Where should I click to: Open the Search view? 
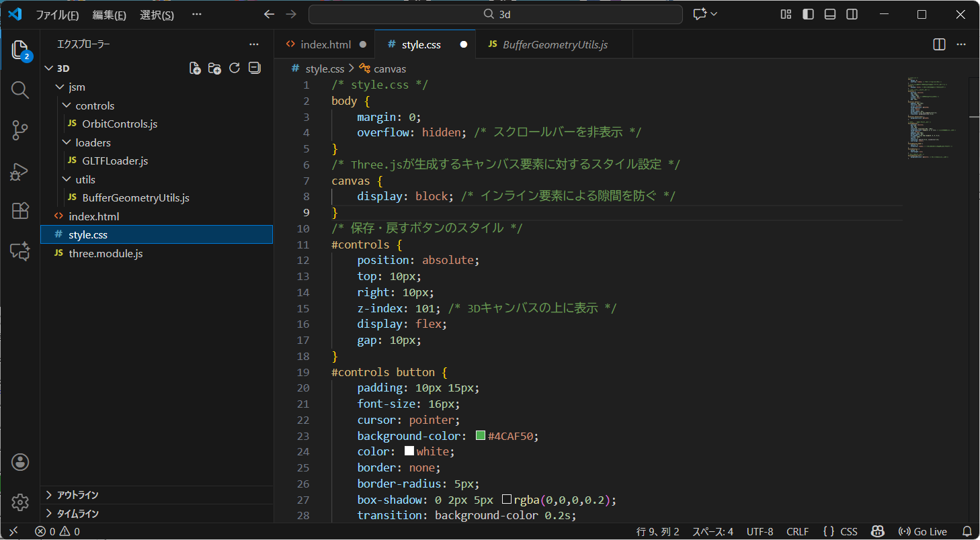(x=19, y=89)
